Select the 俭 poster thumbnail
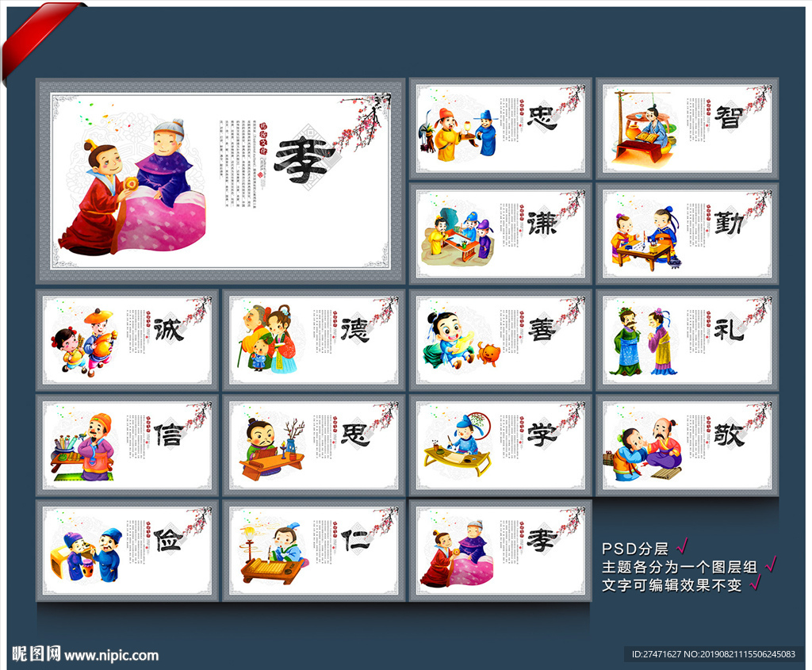The width and height of the screenshot is (812, 670). coord(128,550)
